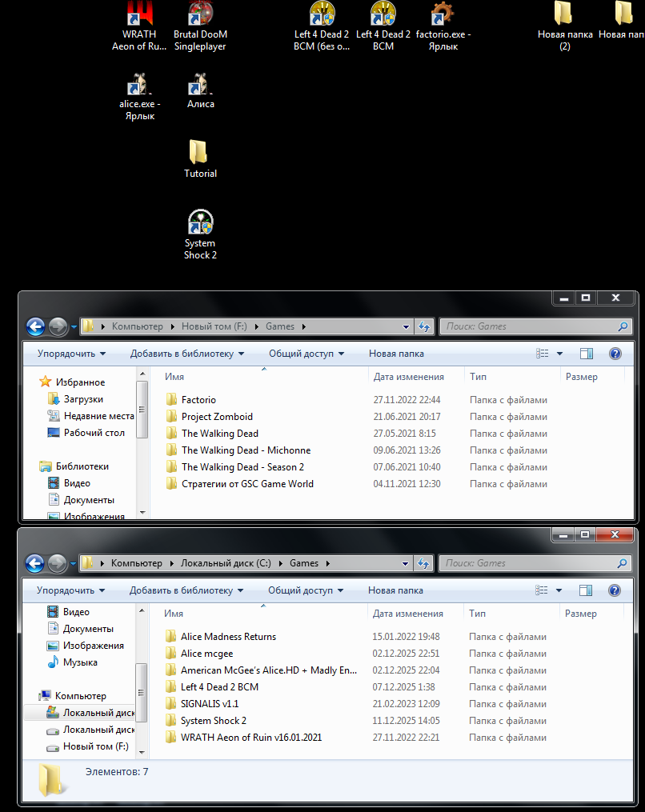Click search field in F: Games window
The height and width of the screenshot is (812, 645).
coord(535,326)
